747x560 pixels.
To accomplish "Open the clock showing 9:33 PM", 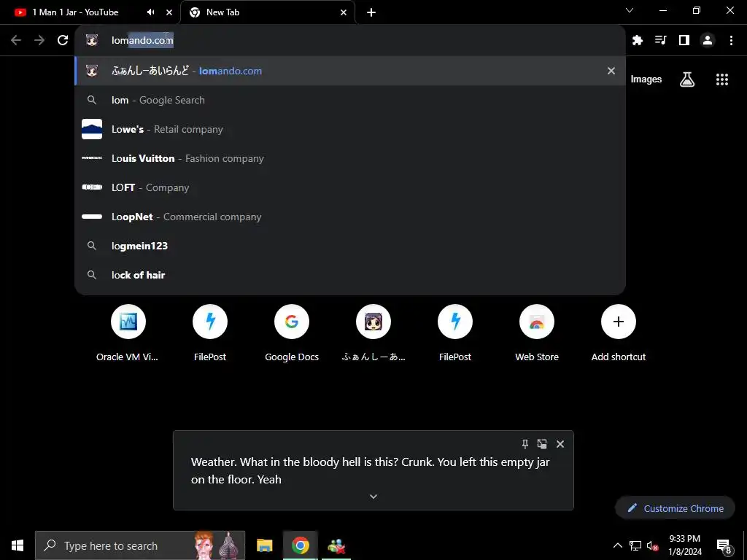I will point(684,545).
